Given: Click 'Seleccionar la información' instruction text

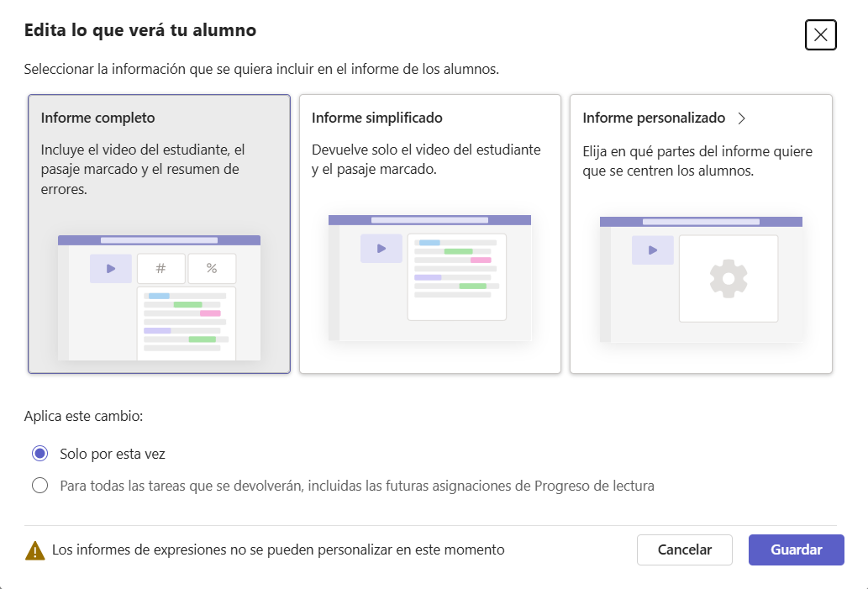Looking at the screenshot, I should click(261, 69).
